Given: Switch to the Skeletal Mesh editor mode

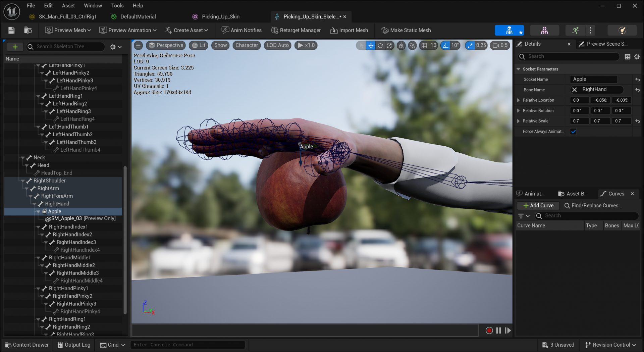Looking at the screenshot, I should point(544,31).
